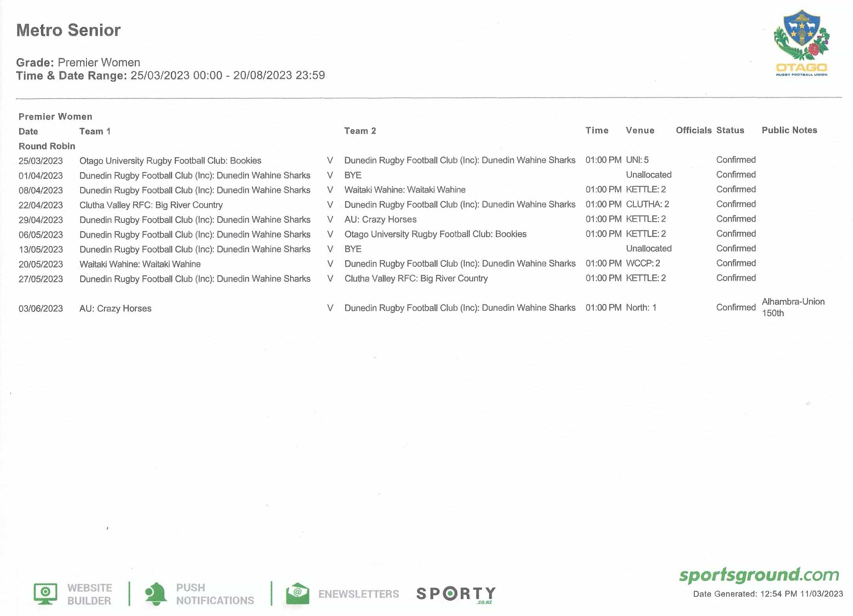The height and width of the screenshot is (616, 853).
Task: Open the sportsground.com link
Action: click(x=759, y=575)
